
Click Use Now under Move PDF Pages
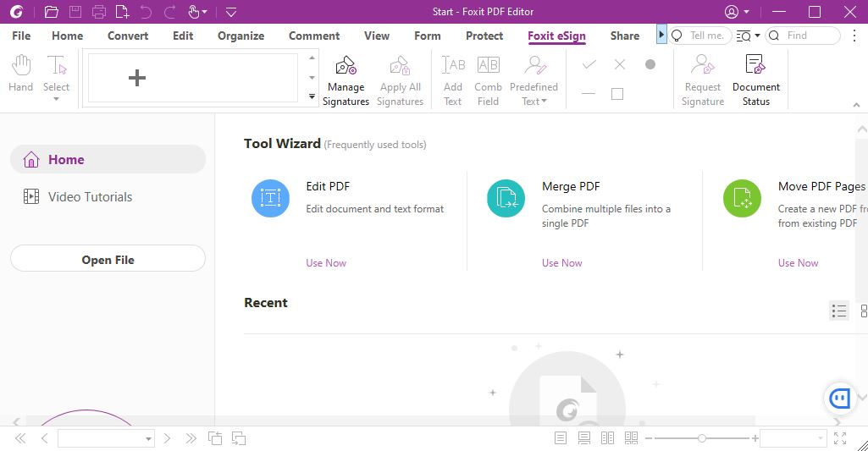pos(798,263)
